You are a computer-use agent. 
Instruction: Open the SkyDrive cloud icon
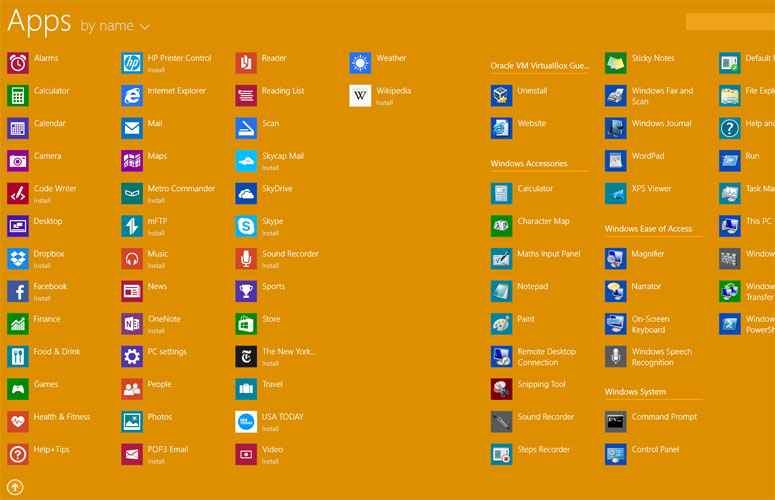[x=246, y=194]
